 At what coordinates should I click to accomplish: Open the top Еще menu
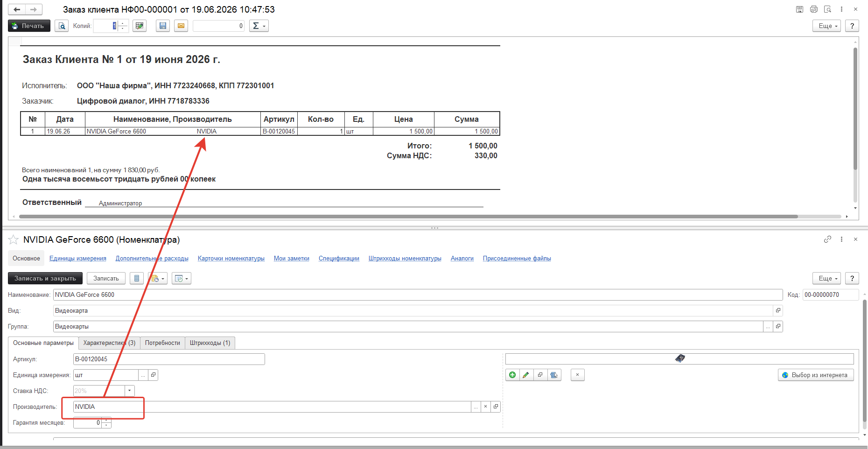click(826, 26)
